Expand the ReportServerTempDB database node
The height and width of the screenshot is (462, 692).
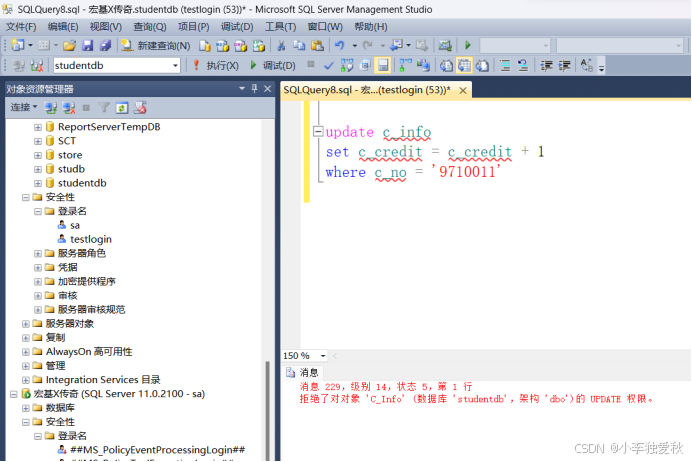click(38, 127)
